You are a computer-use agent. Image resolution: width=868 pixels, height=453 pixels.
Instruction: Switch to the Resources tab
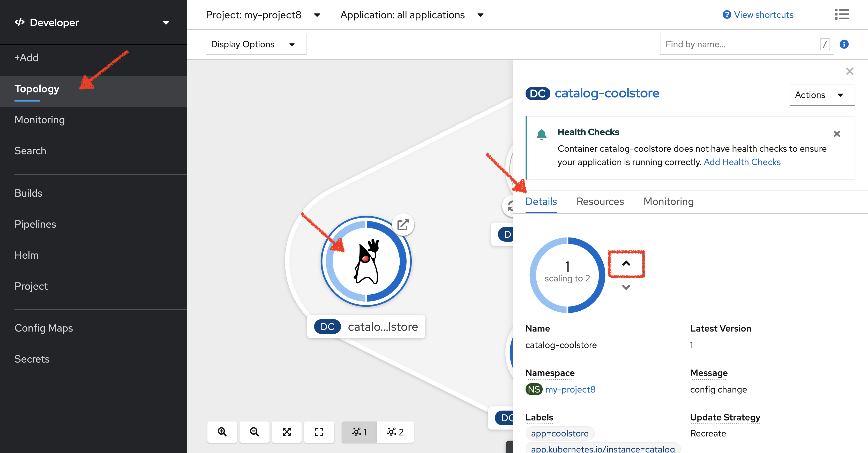pyautogui.click(x=600, y=201)
